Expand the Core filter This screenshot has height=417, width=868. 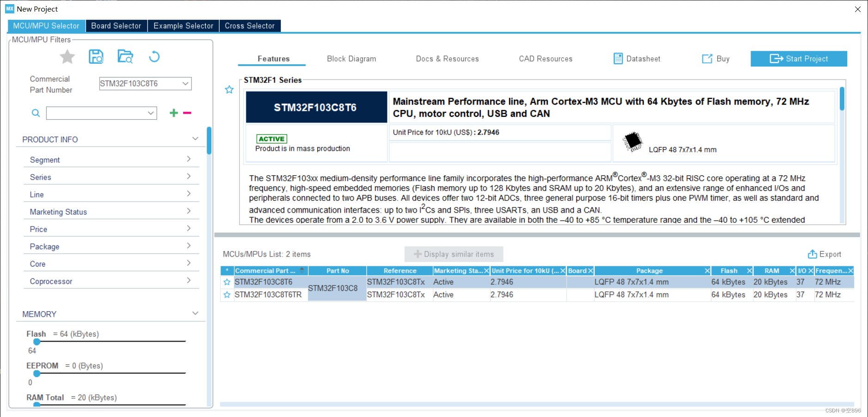[189, 263]
